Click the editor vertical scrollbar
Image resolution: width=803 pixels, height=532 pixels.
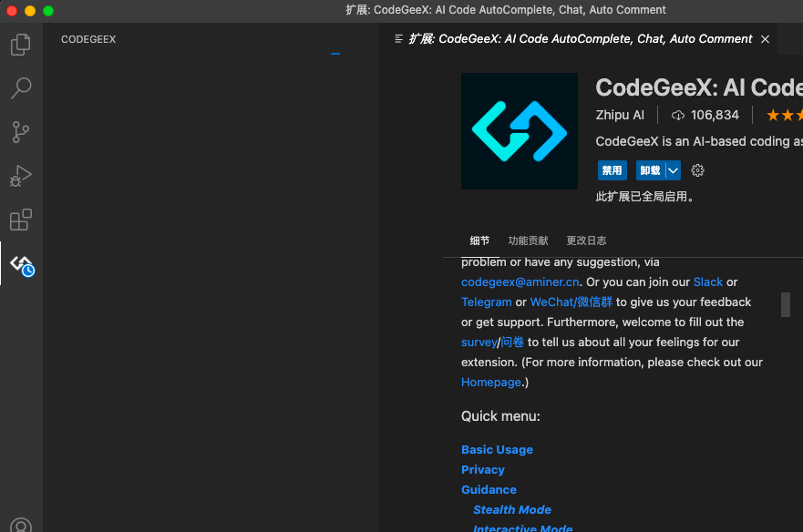[785, 304]
